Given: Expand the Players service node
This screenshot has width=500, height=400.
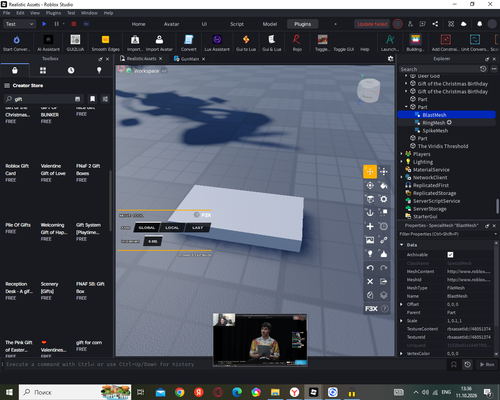Looking at the screenshot, I should click(401, 154).
